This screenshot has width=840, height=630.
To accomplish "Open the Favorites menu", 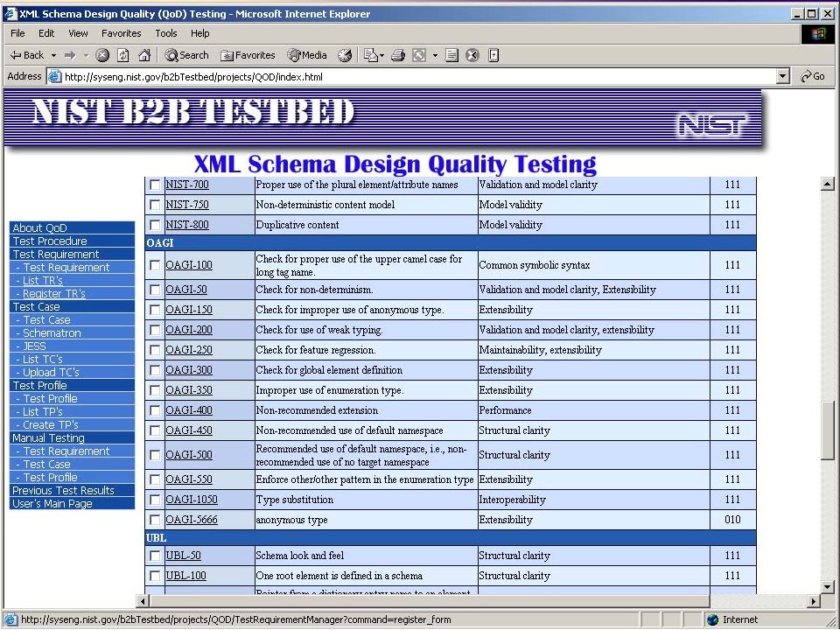I will click(121, 33).
